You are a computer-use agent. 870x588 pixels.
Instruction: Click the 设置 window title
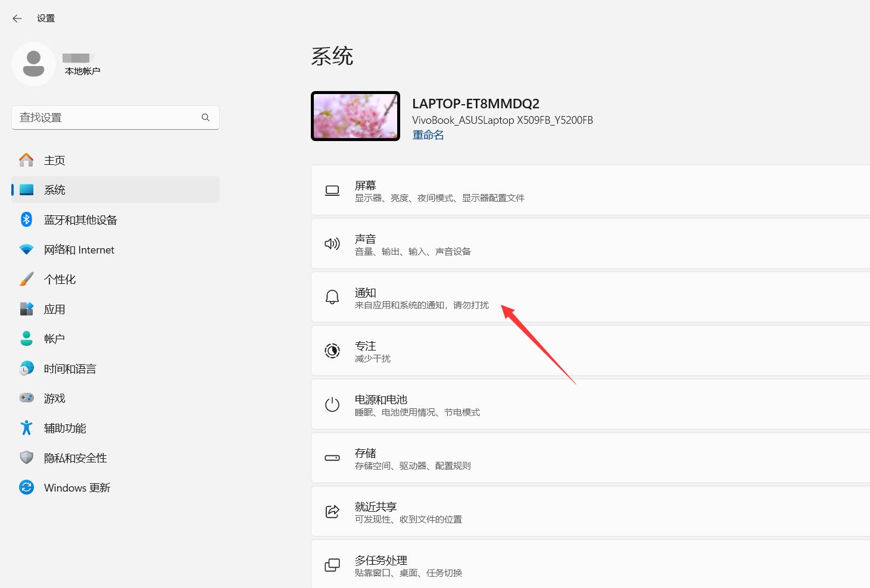[46, 18]
